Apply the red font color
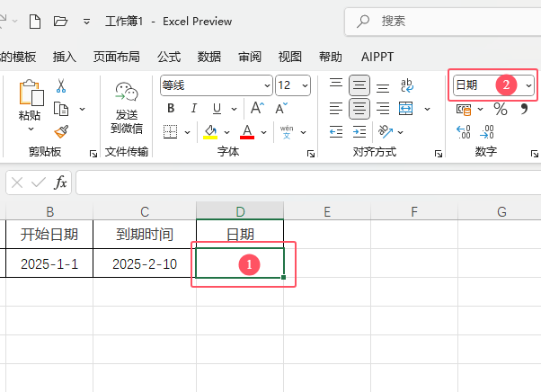541x392 pixels. [x=247, y=132]
